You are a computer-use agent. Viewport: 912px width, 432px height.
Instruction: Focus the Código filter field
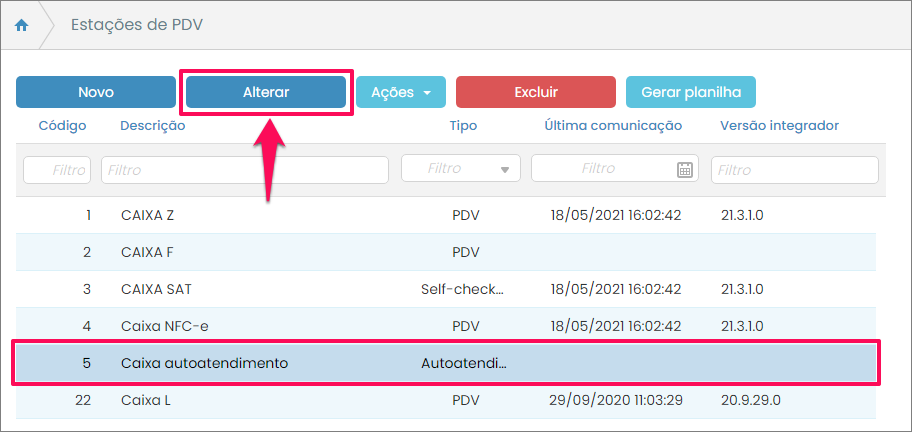(57, 170)
